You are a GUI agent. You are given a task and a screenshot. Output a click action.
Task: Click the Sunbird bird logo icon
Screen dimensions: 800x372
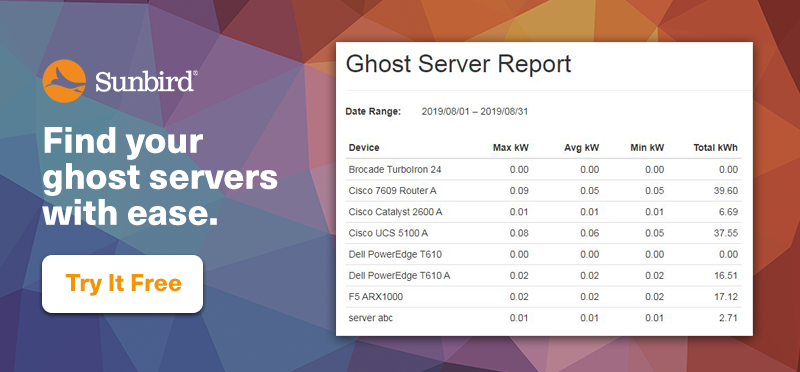[64, 81]
